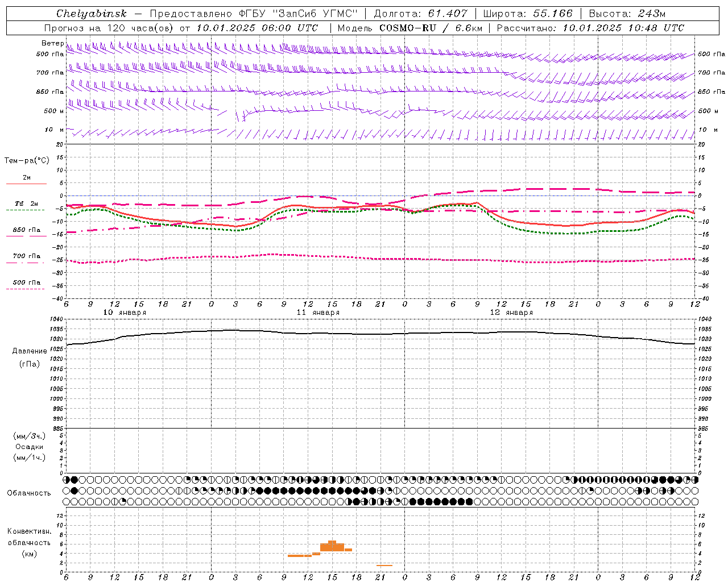The width and height of the screenshot is (728, 582).
Task: Click the dashed line sample under Td 2м
Action: [x=26, y=210]
